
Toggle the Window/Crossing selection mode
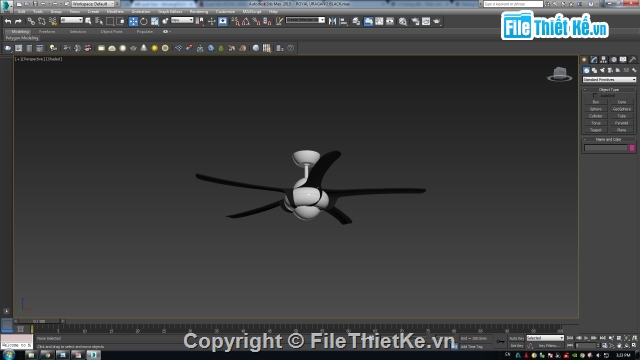click(x=120, y=21)
